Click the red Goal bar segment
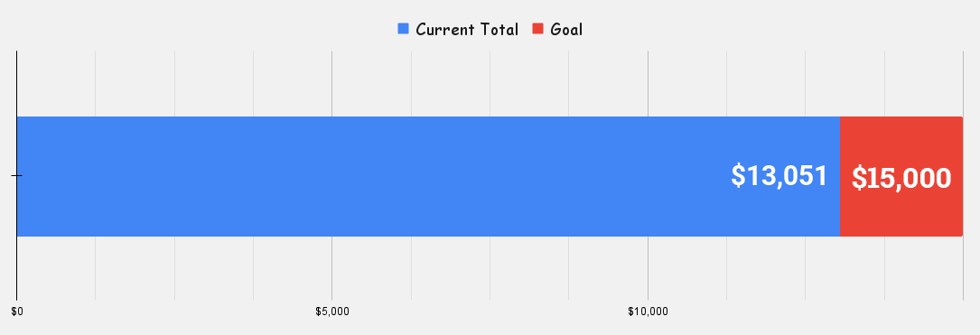The width and height of the screenshot is (980, 335). (x=901, y=176)
